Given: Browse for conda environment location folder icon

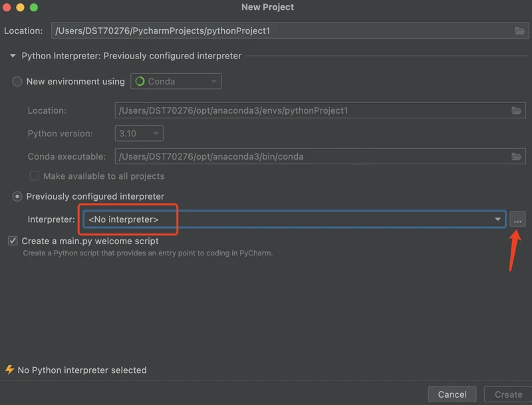Looking at the screenshot, I should tap(516, 110).
